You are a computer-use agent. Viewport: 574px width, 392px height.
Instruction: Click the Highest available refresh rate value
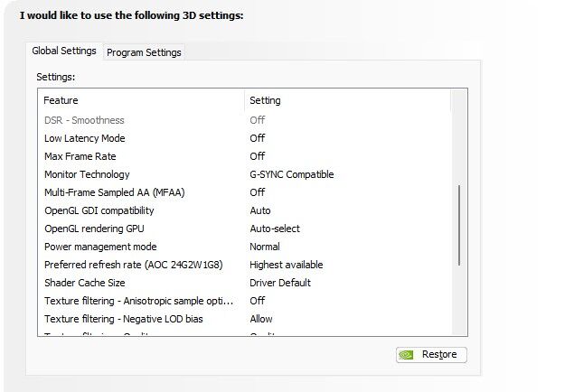287,265
